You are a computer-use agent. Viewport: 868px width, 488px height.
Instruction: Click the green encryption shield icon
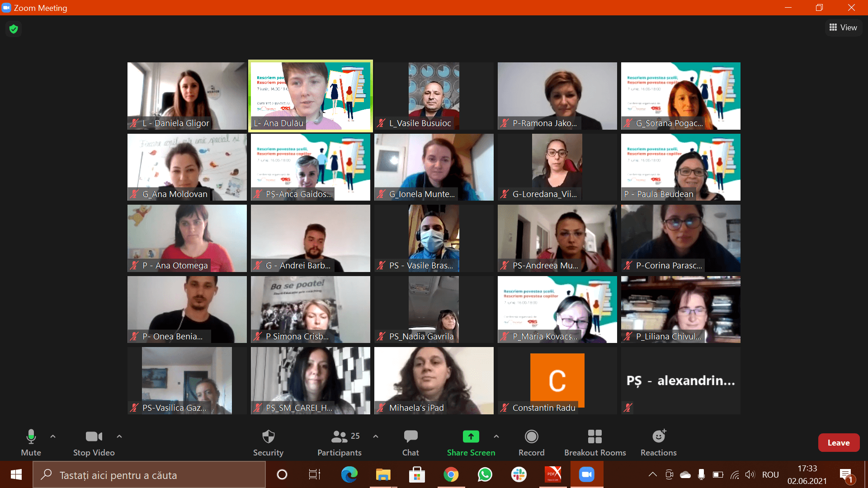pyautogui.click(x=14, y=29)
